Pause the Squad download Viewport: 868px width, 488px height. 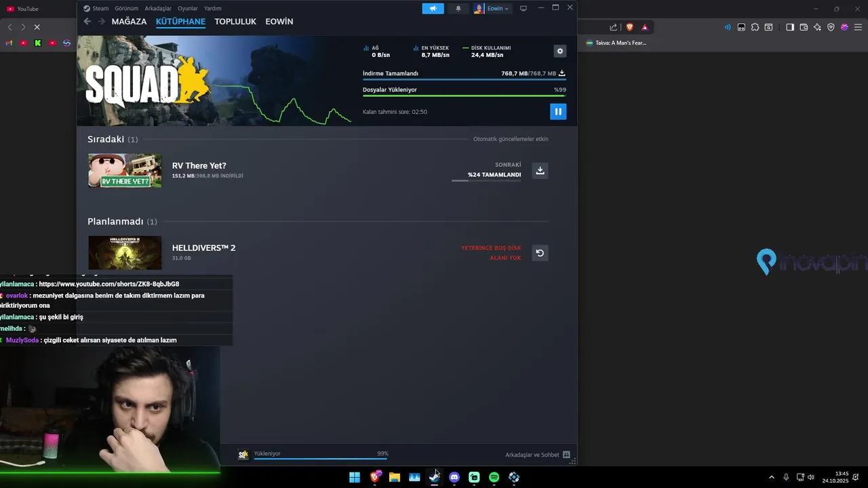558,112
